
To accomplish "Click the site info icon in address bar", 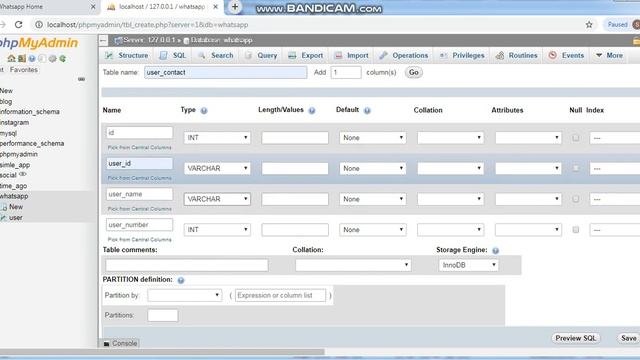I will 38,24.
